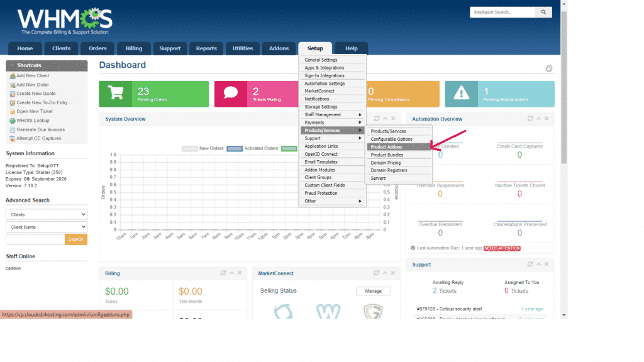Click the Attempt CC Captures icon
Viewport: 644px width, 362px height.
click(x=13, y=139)
